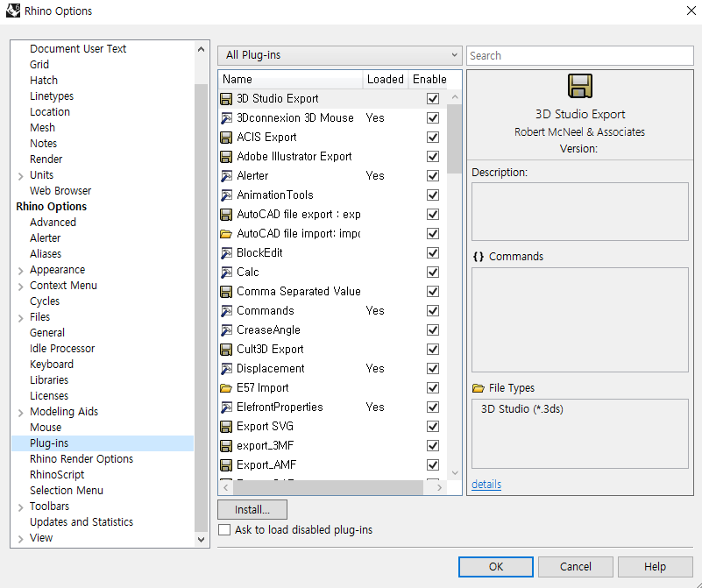Open the Aliases options page

pos(46,254)
